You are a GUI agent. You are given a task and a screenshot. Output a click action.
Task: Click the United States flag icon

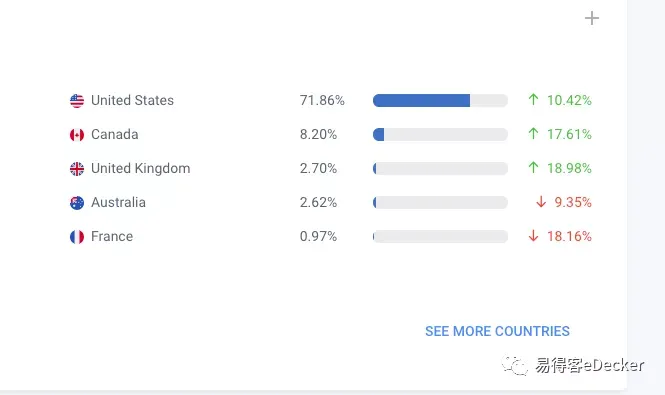coord(77,101)
